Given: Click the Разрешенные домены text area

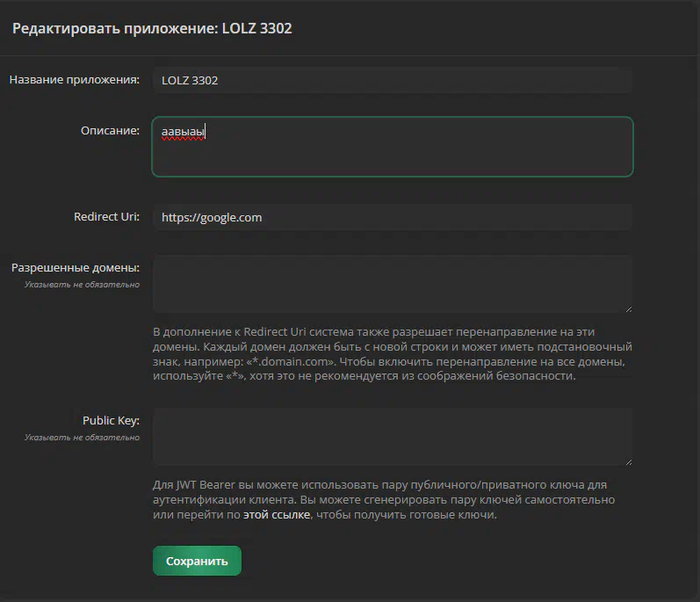Looking at the screenshot, I should tap(392, 283).
